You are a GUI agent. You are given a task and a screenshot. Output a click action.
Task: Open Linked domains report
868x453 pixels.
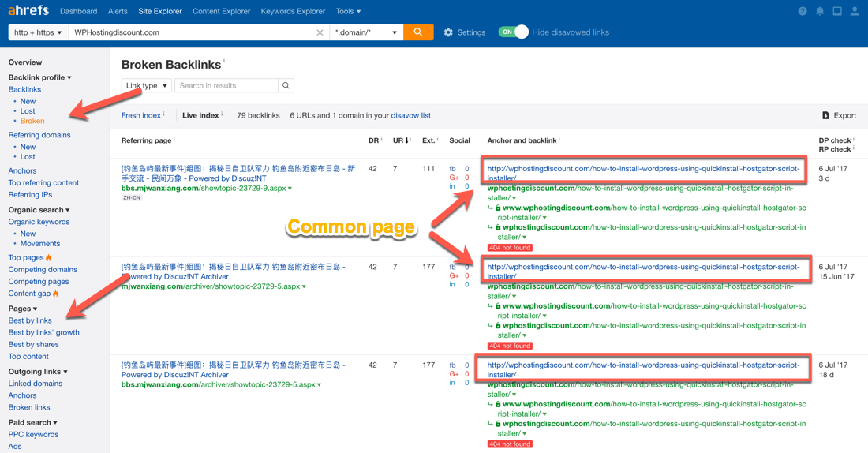(x=36, y=384)
